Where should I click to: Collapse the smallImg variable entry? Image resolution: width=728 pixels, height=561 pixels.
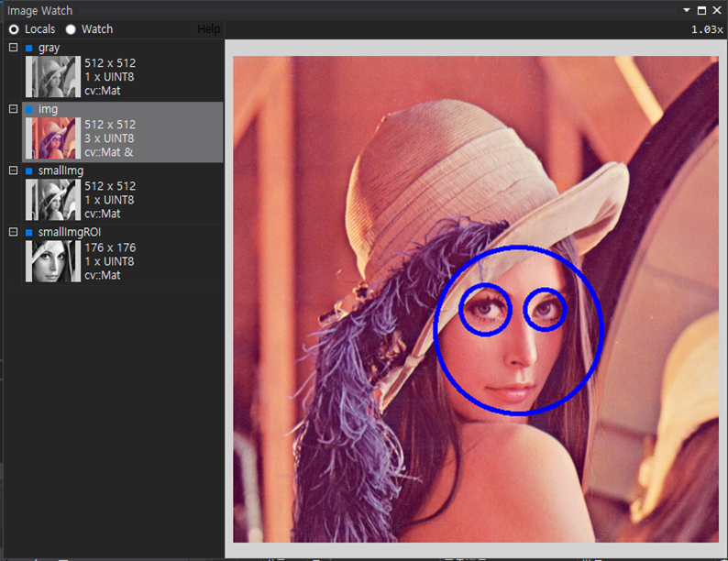coord(14,170)
